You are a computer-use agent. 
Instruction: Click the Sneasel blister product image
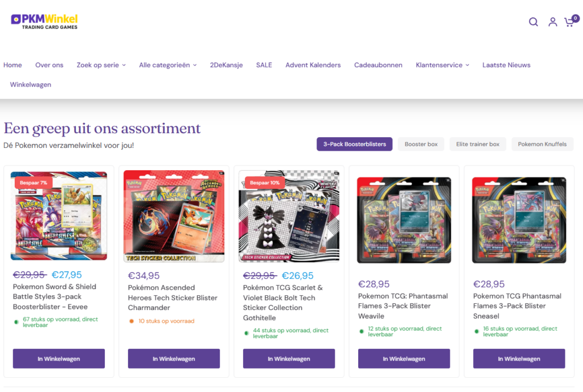[519, 220]
